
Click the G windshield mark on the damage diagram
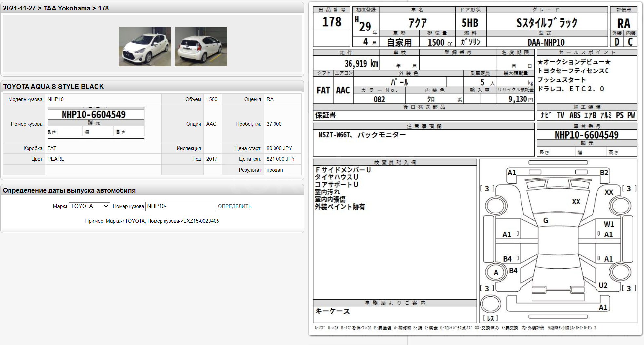(x=546, y=221)
